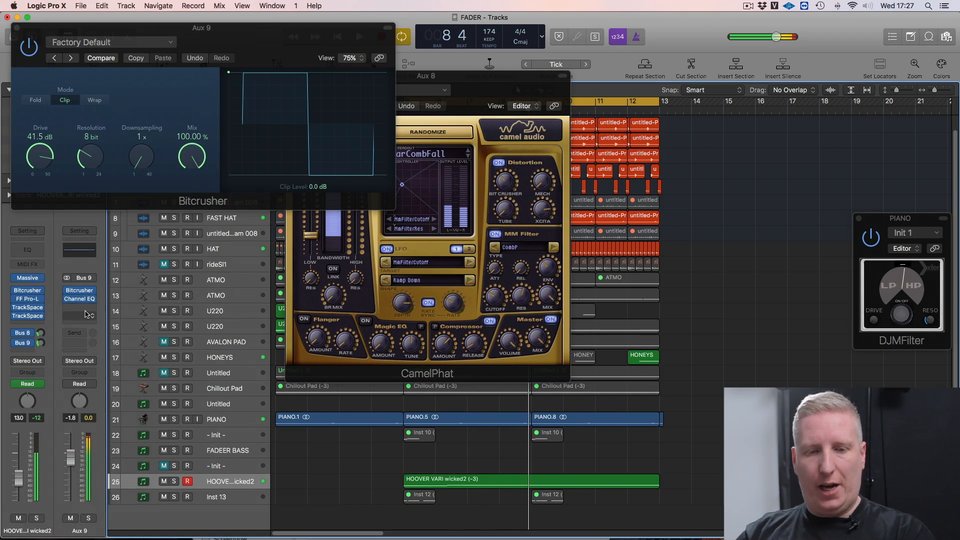960x540 pixels.
Task: Open the Factory Default preset dropdown
Action: [x=111, y=42]
